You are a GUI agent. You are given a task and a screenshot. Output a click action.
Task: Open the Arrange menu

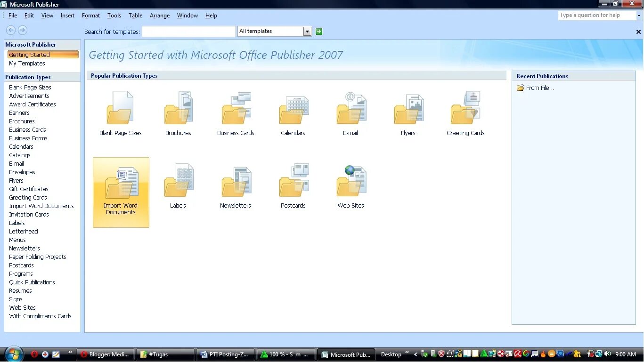[x=160, y=15]
